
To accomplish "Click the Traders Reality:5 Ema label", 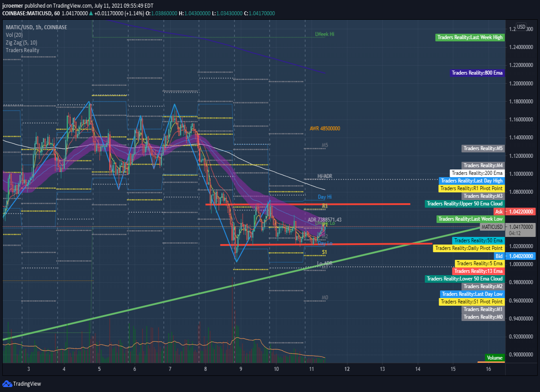I will 480,263.
